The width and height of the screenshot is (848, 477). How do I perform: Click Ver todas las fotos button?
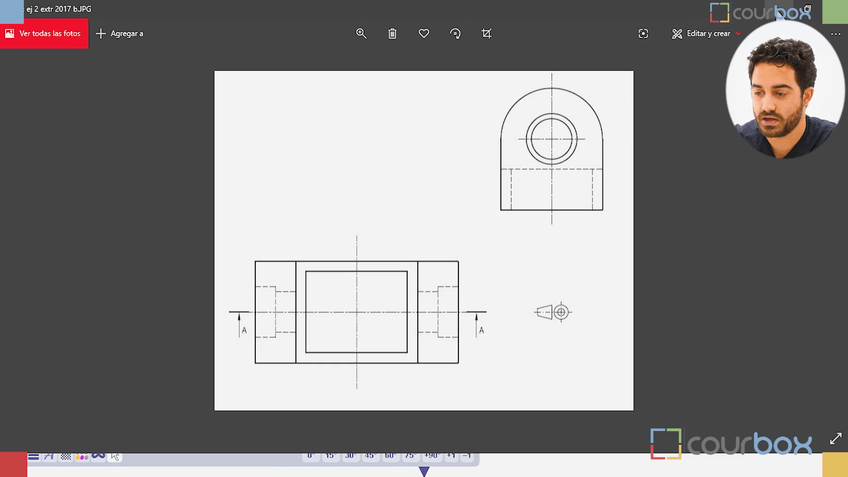click(43, 33)
